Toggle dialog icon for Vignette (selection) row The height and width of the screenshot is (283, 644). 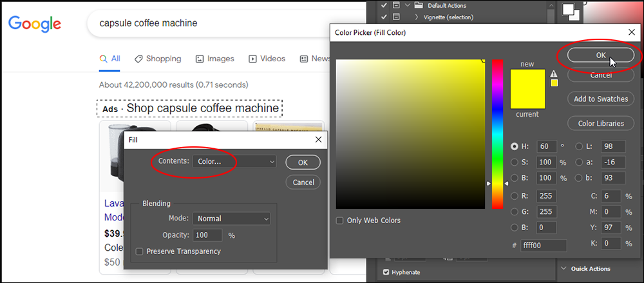pyautogui.click(x=396, y=17)
